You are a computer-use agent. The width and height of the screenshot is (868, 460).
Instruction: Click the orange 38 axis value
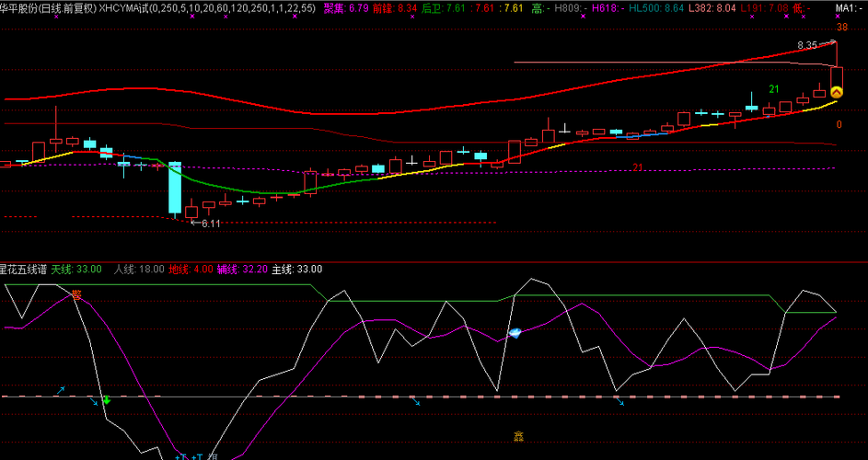pos(842,27)
